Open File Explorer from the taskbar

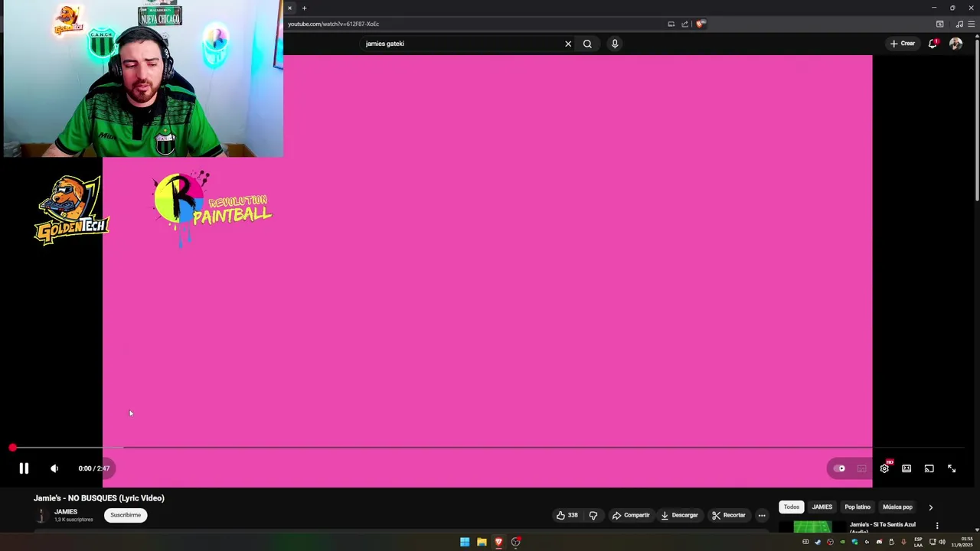(x=482, y=542)
